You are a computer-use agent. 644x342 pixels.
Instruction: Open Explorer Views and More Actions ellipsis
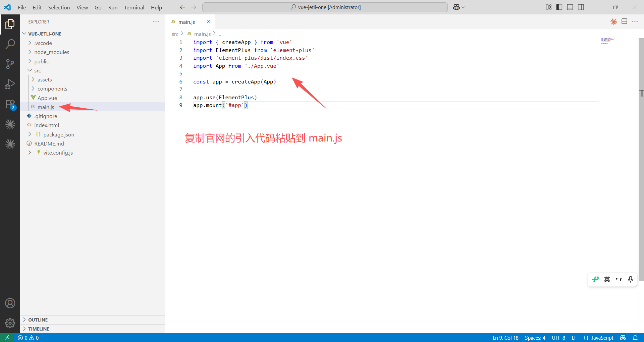[x=156, y=21]
